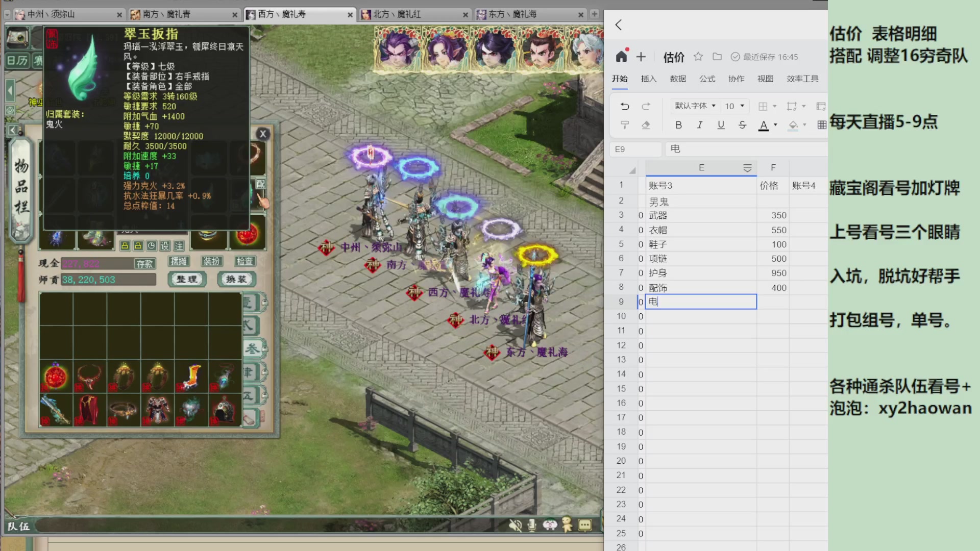Click the small yellow figure icon
Viewport: 980px width, 551px height.
tap(567, 524)
